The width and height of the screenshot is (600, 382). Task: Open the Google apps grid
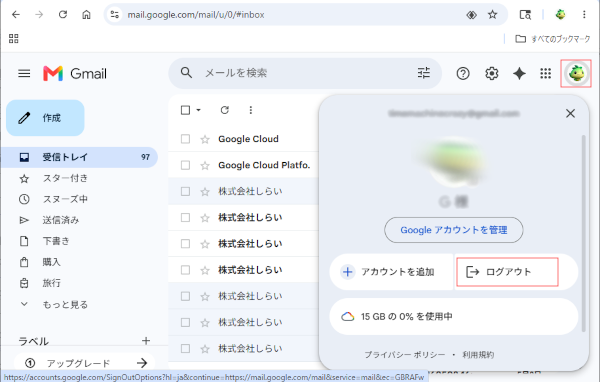[546, 73]
